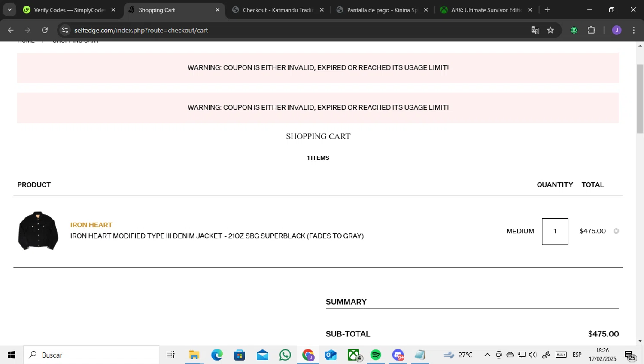644x364 pixels.
Task: Click the scrollbar up arrow
Action: click(640, 45)
